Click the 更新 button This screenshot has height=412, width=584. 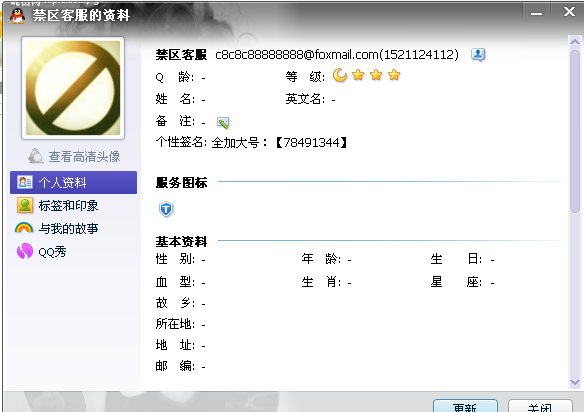pos(465,406)
